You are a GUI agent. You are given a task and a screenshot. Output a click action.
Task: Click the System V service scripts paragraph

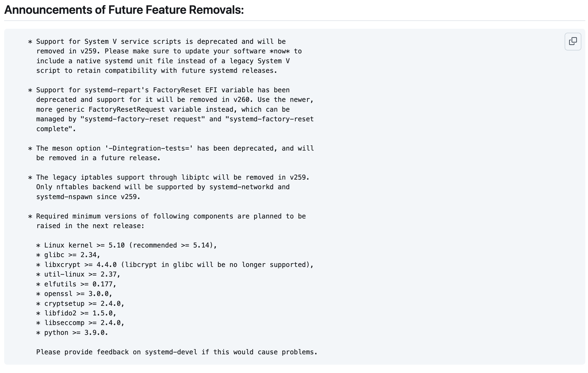161,56
